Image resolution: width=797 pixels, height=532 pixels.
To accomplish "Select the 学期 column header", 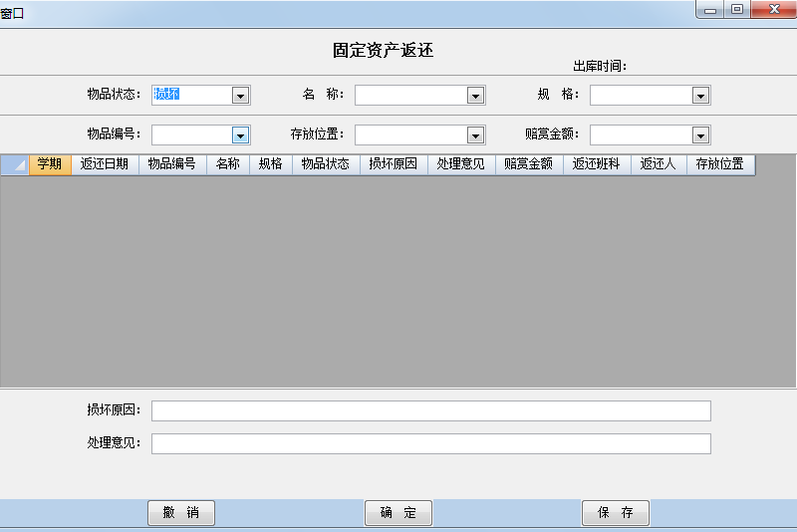I will tap(50, 165).
